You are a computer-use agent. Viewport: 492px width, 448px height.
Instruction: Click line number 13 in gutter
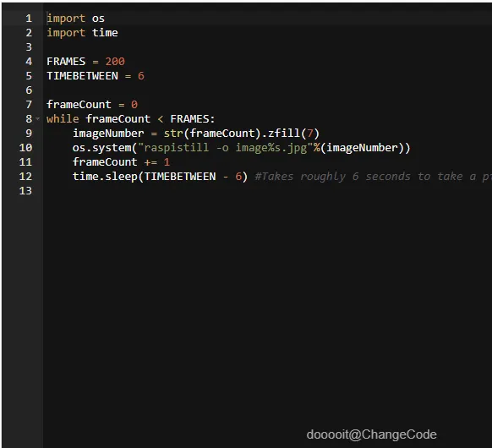[x=25, y=191]
